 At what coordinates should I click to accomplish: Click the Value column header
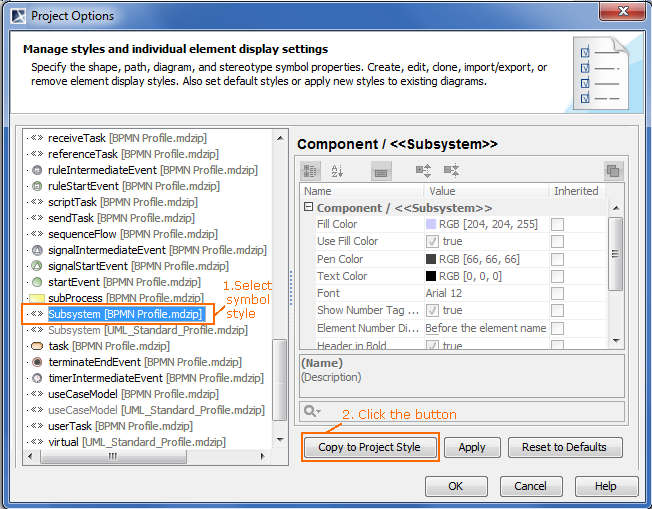coord(486,191)
